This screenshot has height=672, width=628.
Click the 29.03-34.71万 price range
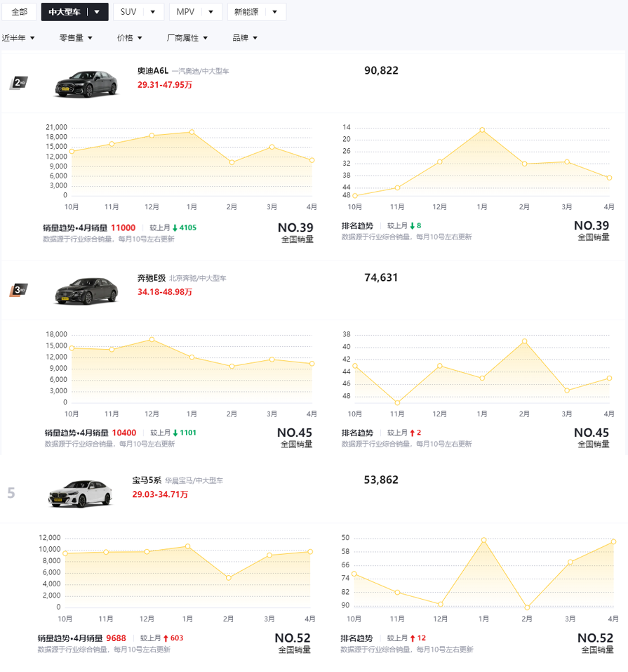[160, 494]
